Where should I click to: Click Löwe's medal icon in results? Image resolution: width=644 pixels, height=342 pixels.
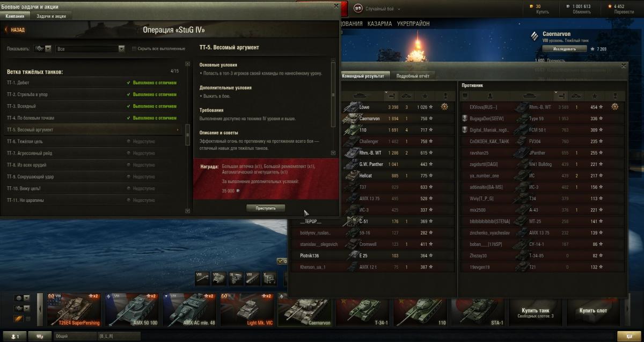point(444,107)
